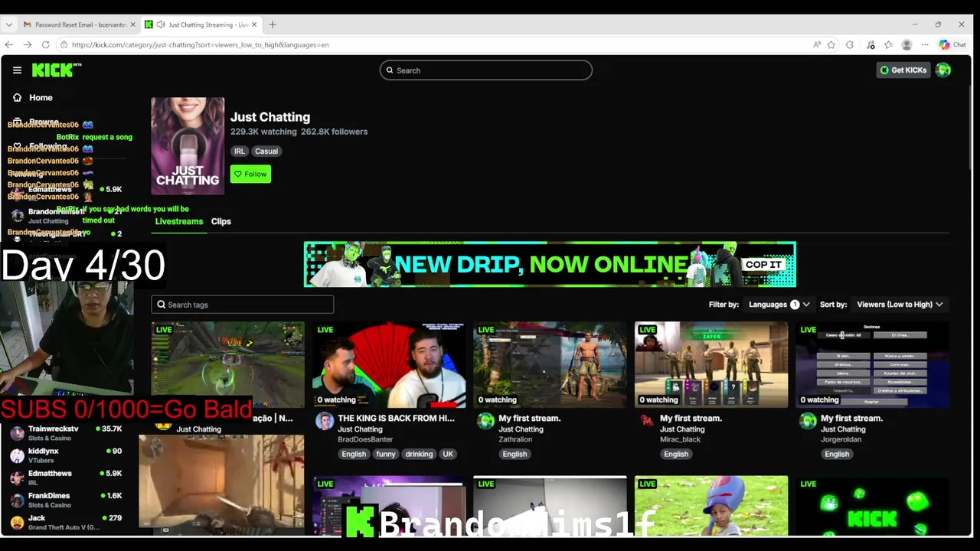Click site info lock icon in address bar

pos(64,44)
